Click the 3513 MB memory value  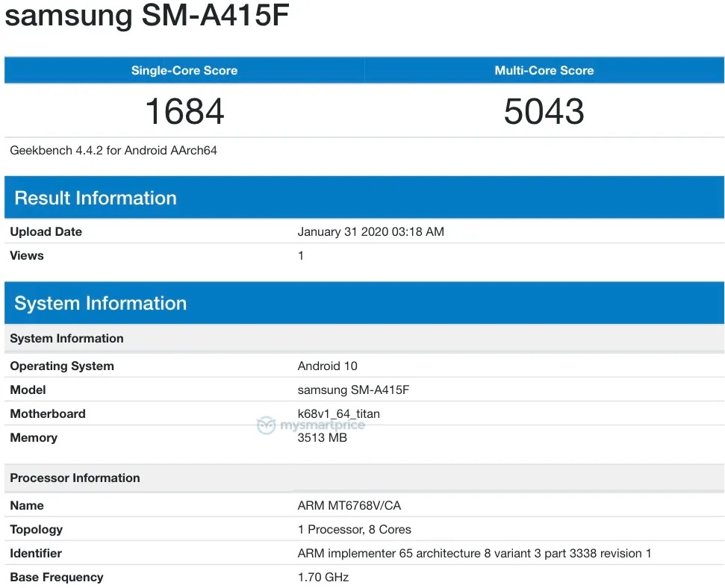[x=322, y=438]
